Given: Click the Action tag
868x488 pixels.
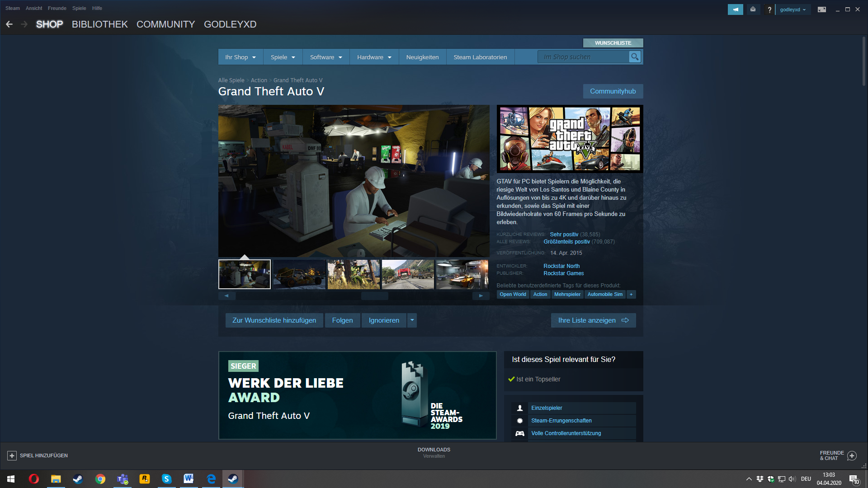Looking at the screenshot, I should coord(540,295).
